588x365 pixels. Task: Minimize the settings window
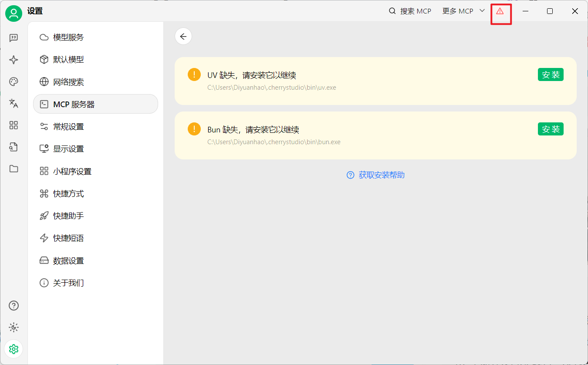(x=526, y=11)
